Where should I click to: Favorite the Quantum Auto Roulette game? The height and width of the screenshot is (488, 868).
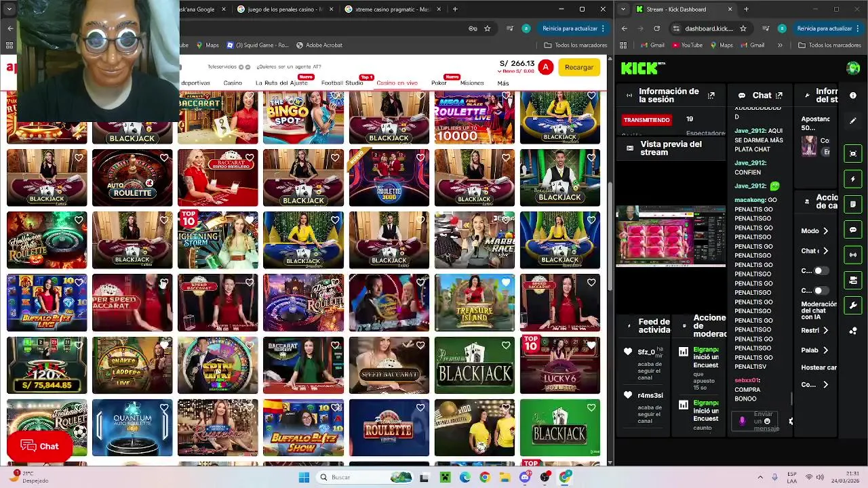(x=164, y=407)
